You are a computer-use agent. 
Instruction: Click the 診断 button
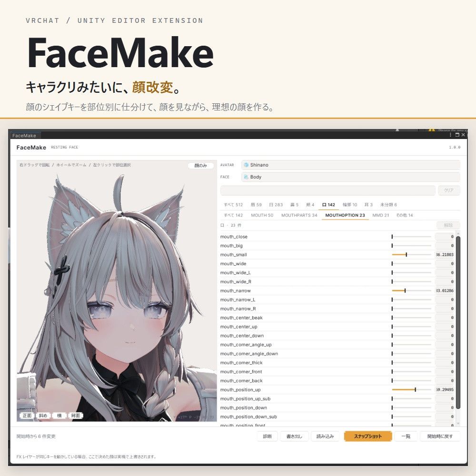coord(267,436)
